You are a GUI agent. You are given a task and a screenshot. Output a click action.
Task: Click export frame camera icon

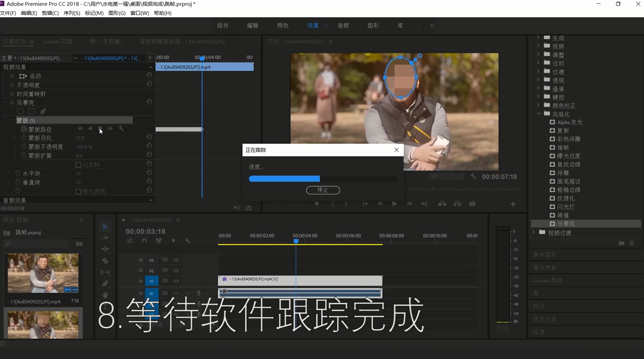tap(472, 204)
